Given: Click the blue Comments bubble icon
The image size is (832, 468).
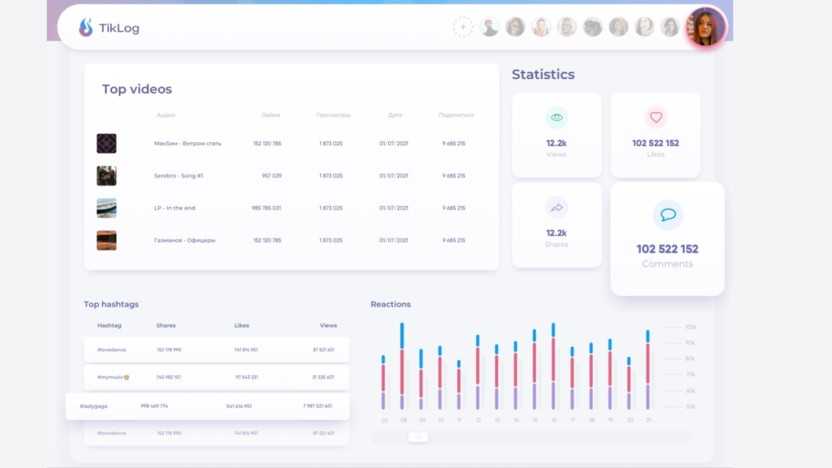Looking at the screenshot, I should pyautogui.click(x=667, y=215).
